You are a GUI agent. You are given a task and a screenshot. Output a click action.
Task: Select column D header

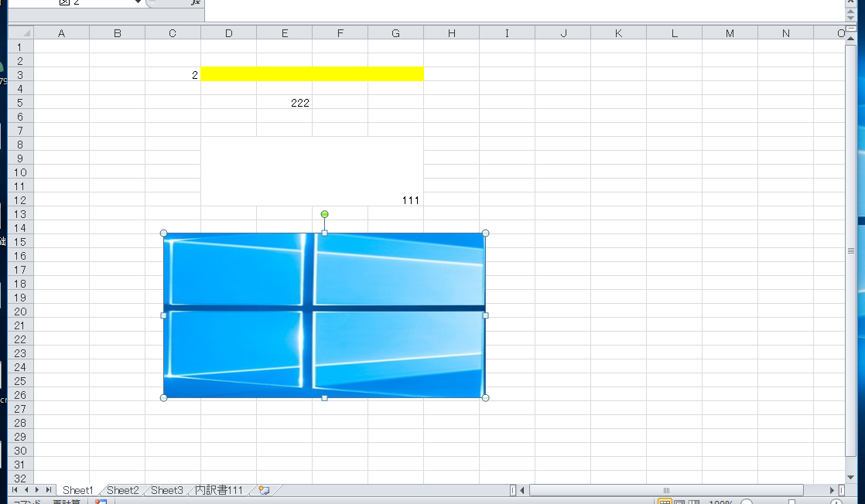[228, 33]
